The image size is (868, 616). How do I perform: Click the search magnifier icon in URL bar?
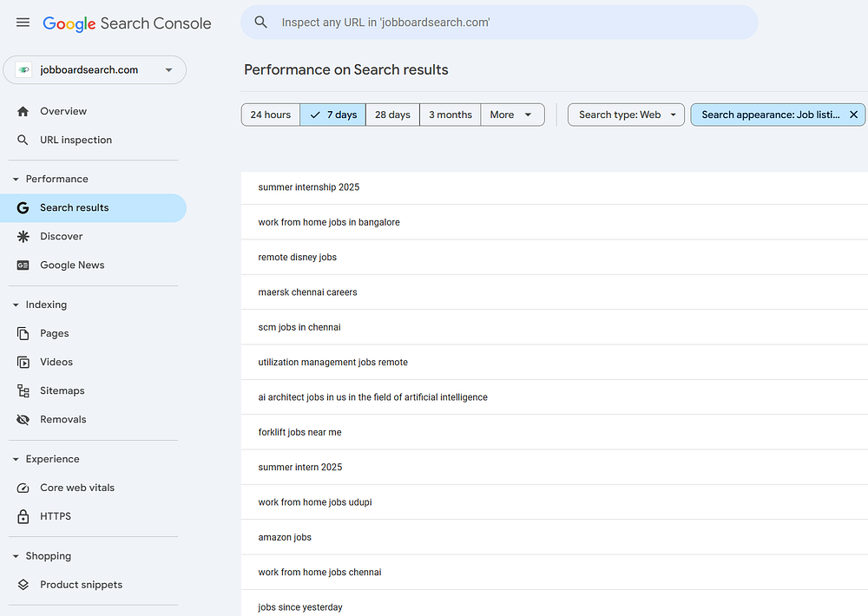[260, 23]
